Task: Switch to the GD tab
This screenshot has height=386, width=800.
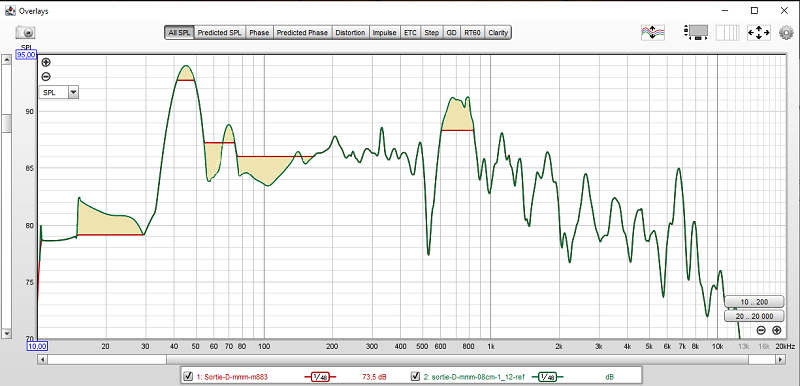Action: (x=452, y=33)
